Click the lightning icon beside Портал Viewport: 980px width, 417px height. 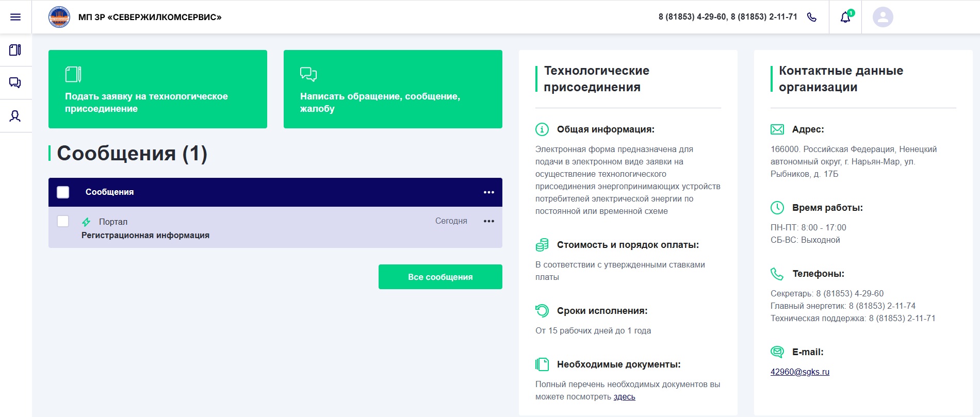[86, 222]
